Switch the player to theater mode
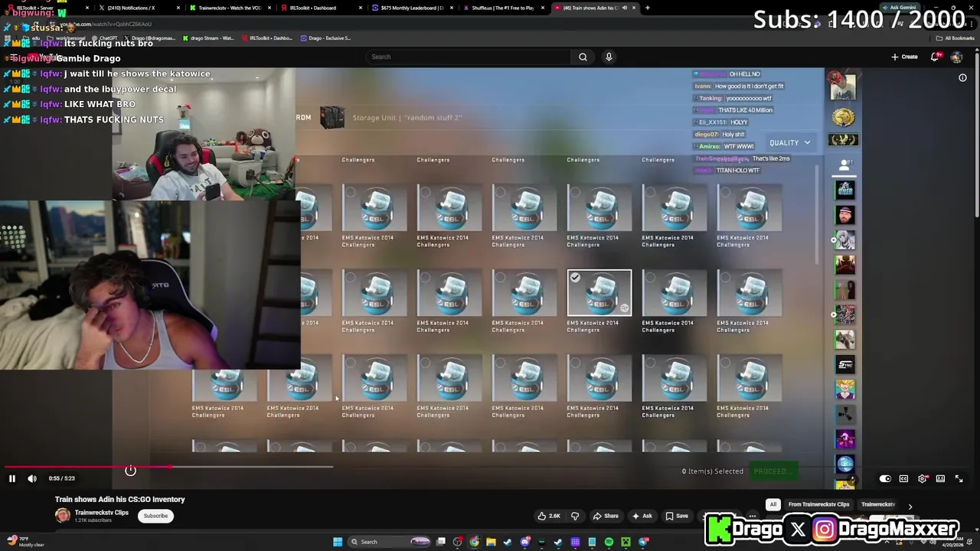Viewport: 980px width, 551px height. [940, 478]
